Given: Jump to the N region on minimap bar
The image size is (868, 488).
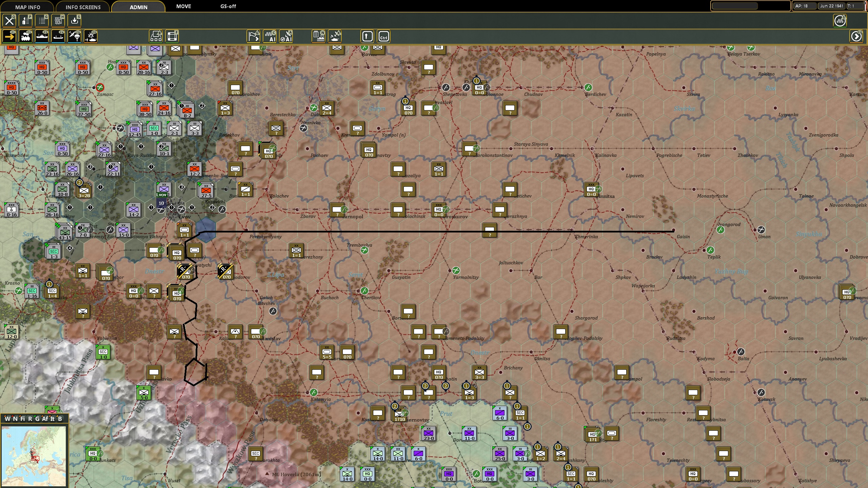Looking at the screenshot, I should 15,419.
